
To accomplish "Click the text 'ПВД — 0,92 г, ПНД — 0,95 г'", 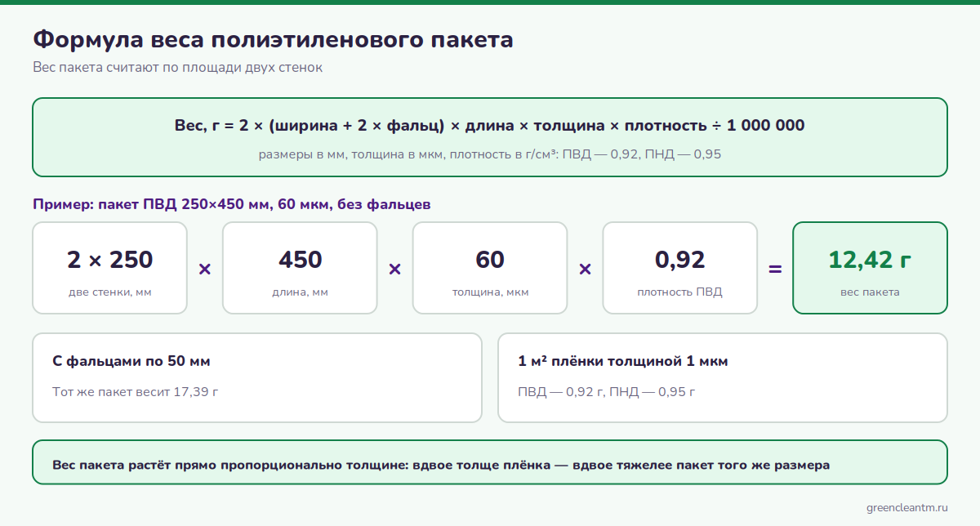I will pyautogui.click(x=607, y=391).
